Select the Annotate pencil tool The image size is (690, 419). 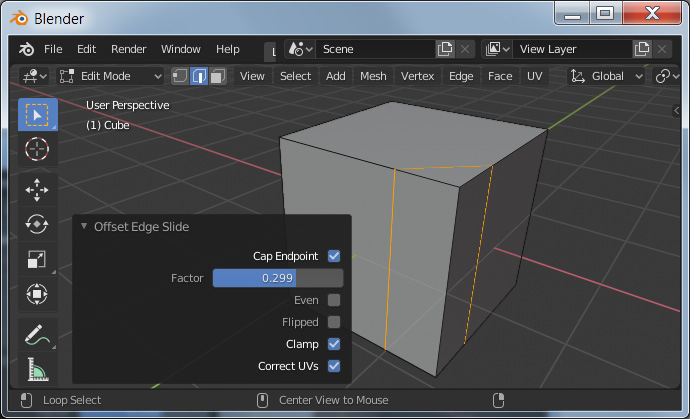click(37, 335)
